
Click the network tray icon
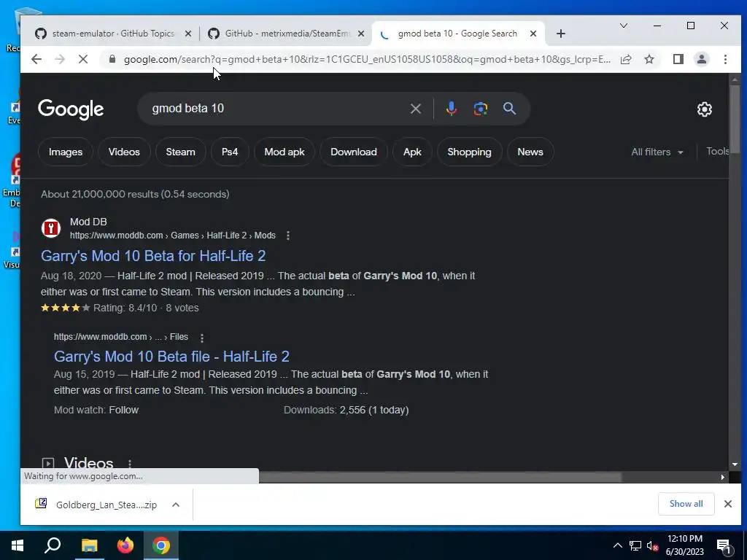tap(635, 545)
